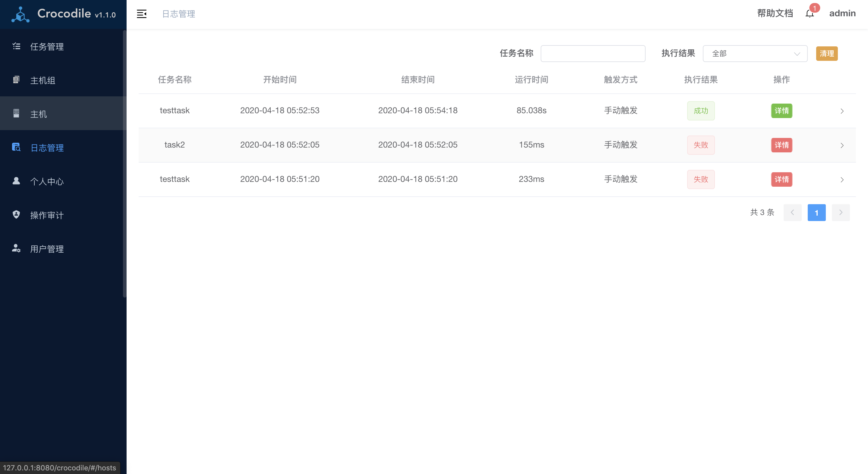Click operation audit shield icon
The image size is (868, 474).
pyautogui.click(x=16, y=214)
